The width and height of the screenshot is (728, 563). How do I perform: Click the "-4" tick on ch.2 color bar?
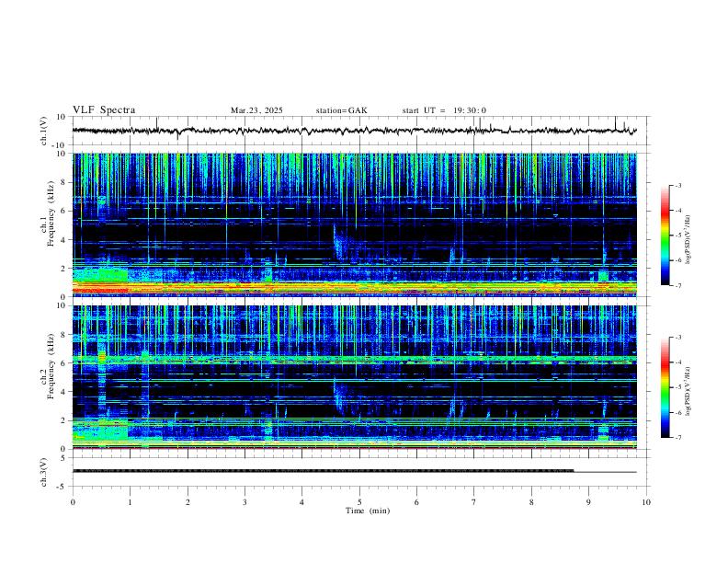point(677,362)
